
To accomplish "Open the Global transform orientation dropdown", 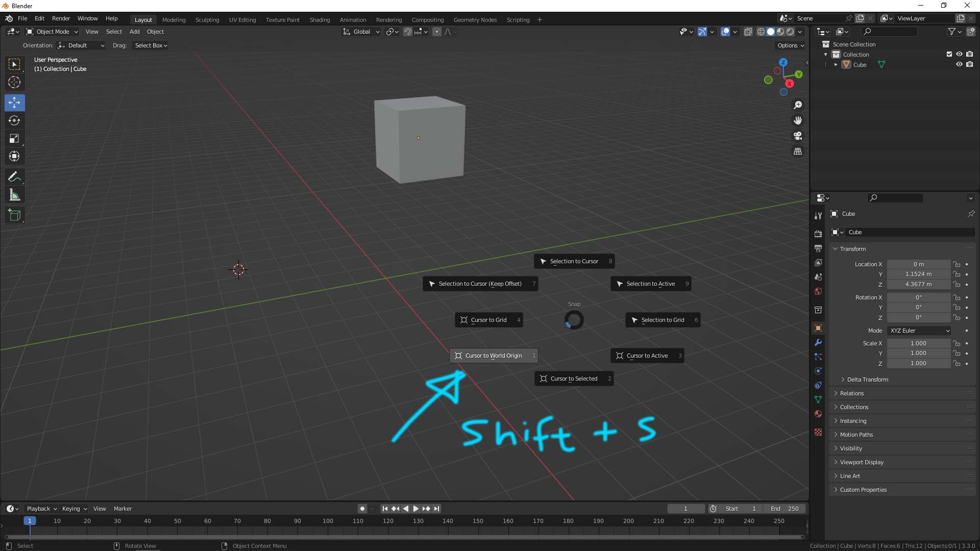I will coord(361,32).
